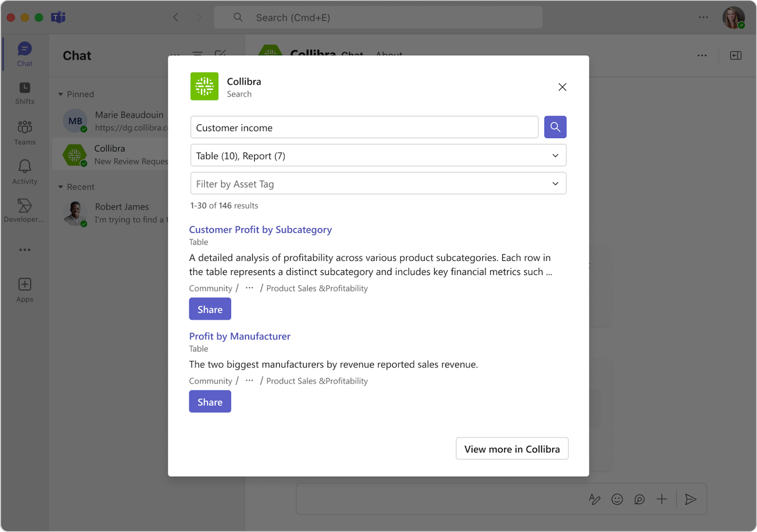This screenshot has height=532, width=757.
Task: Open Developer Portal in sidebar
Action: [x=25, y=210]
